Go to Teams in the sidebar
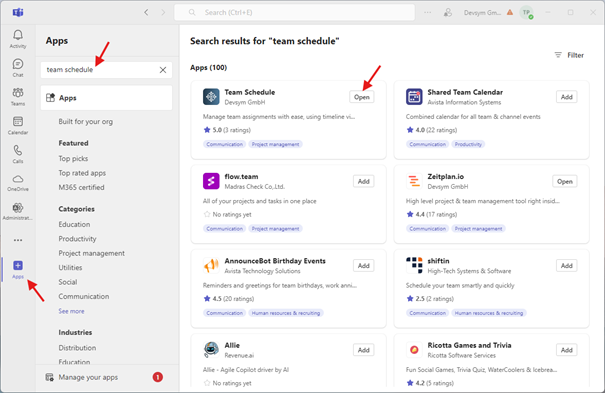This screenshot has width=605, height=393. (x=18, y=96)
